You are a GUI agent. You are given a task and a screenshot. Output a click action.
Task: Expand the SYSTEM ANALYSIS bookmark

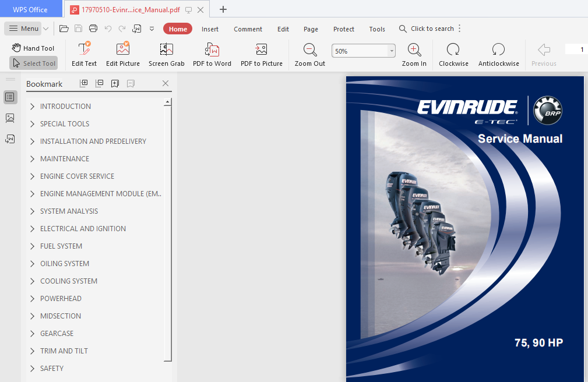32,211
